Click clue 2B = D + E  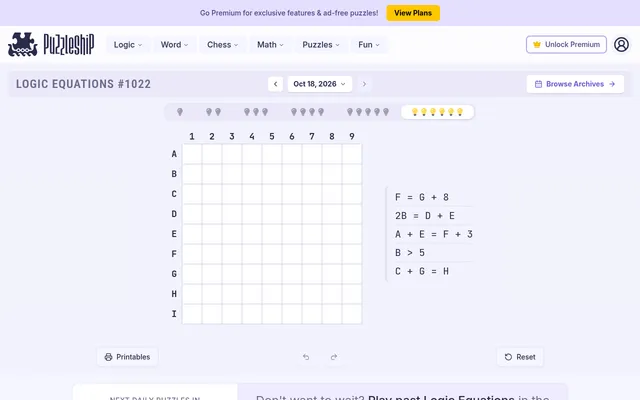pyautogui.click(x=425, y=216)
